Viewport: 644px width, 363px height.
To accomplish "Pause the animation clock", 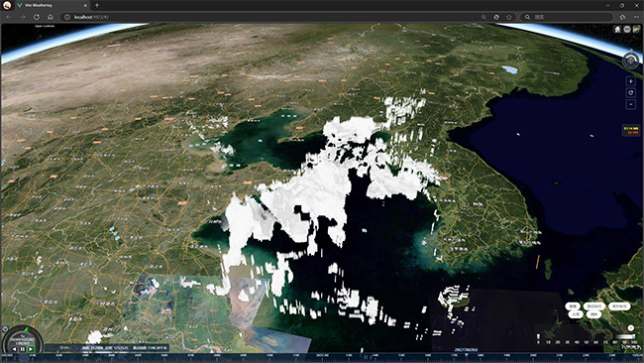I will 22,349.
